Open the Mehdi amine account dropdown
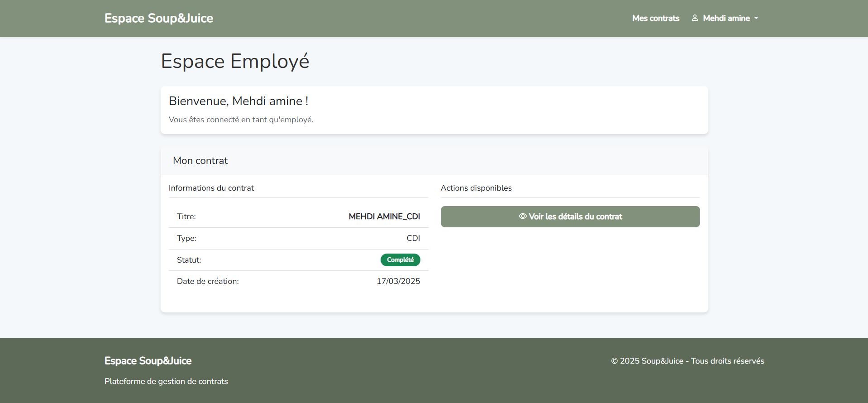Viewport: 868px width, 403px height. point(726,18)
